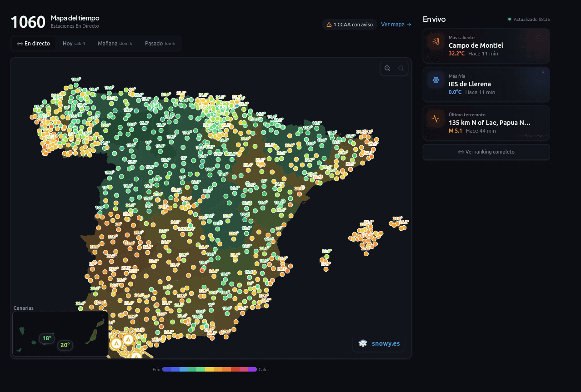Click the Más caliente label
Image resolution: width=581 pixels, height=392 pixels.
(461, 38)
